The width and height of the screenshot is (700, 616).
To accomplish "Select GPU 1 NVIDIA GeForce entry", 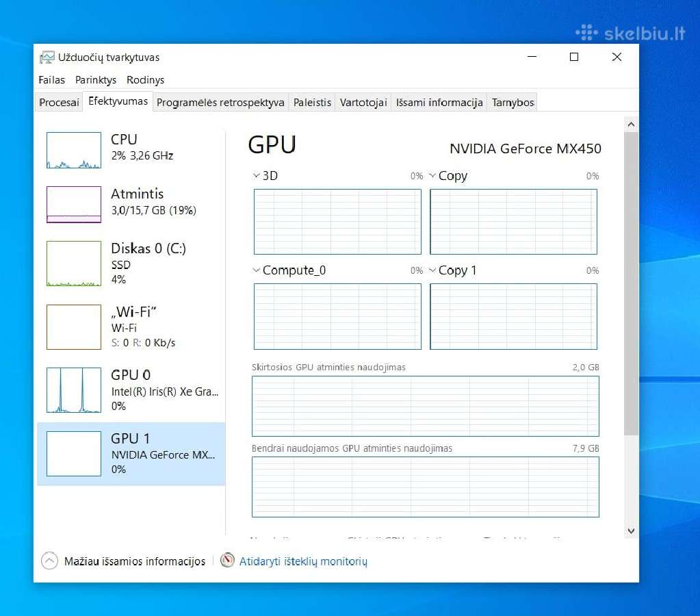I will [131, 454].
